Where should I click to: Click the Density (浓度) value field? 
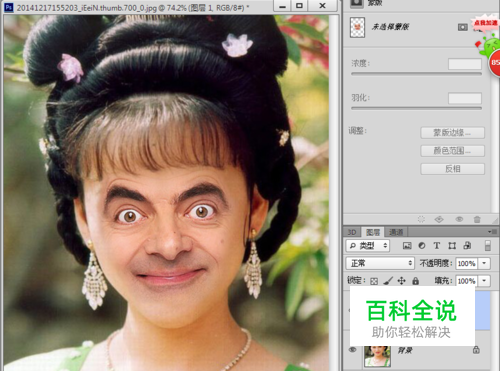[x=465, y=64]
